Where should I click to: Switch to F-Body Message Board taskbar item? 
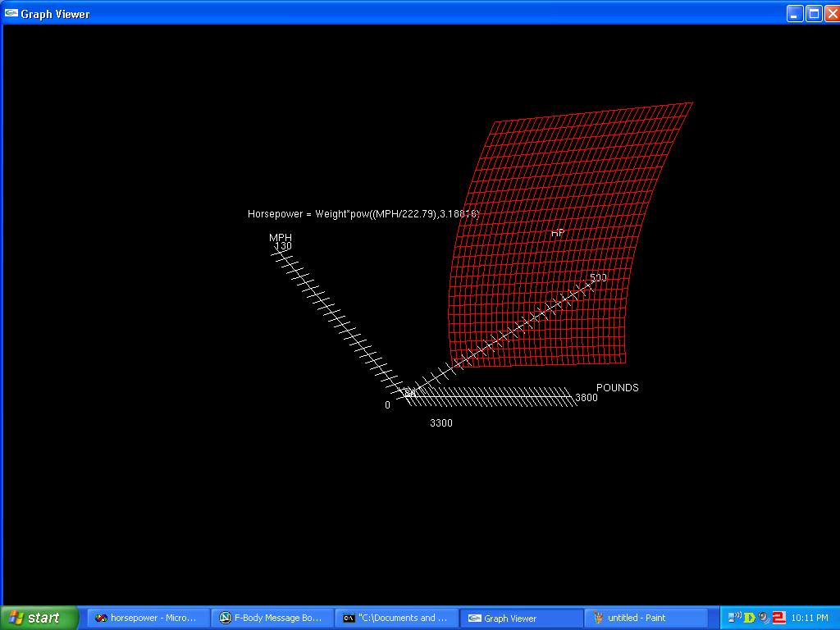272,618
